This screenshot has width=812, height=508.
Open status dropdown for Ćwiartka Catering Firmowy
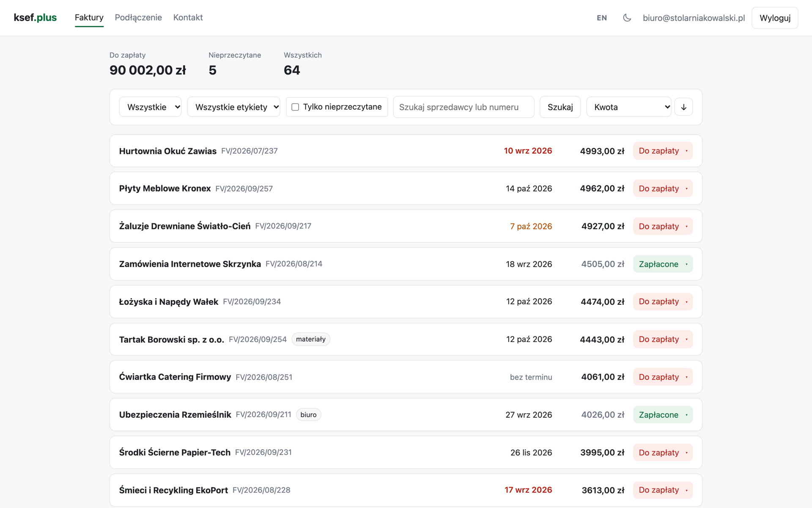663,377
